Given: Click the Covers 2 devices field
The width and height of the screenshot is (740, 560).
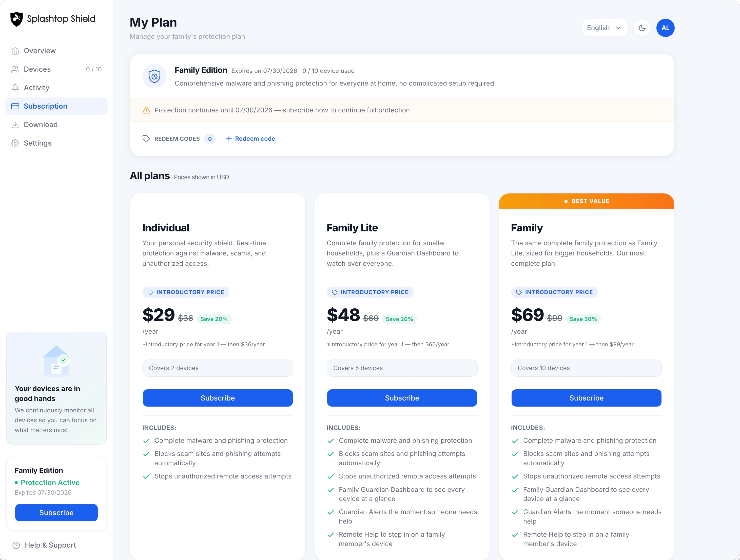Looking at the screenshot, I should pyautogui.click(x=218, y=368).
